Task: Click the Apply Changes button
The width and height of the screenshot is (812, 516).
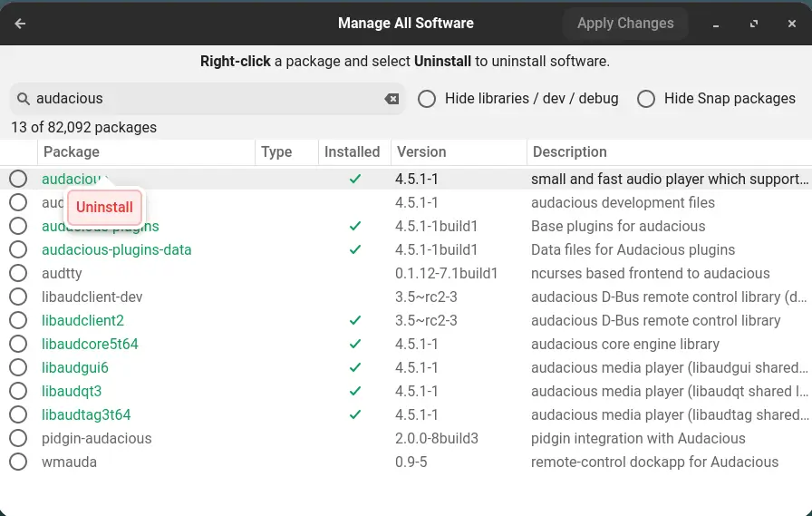Action: (625, 24)
